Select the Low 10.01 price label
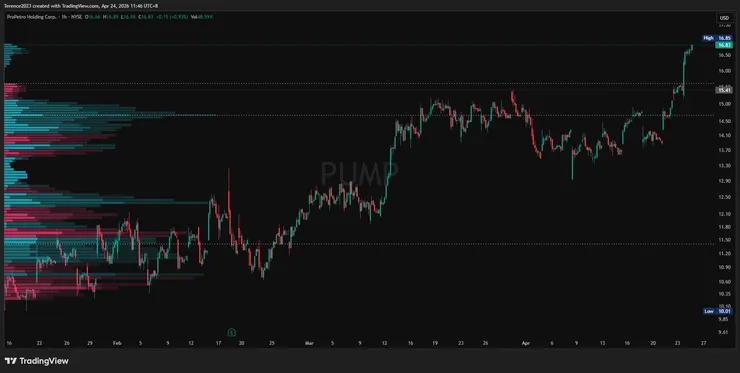The width and height of the screenshot is (740, 373). (717, 311)
